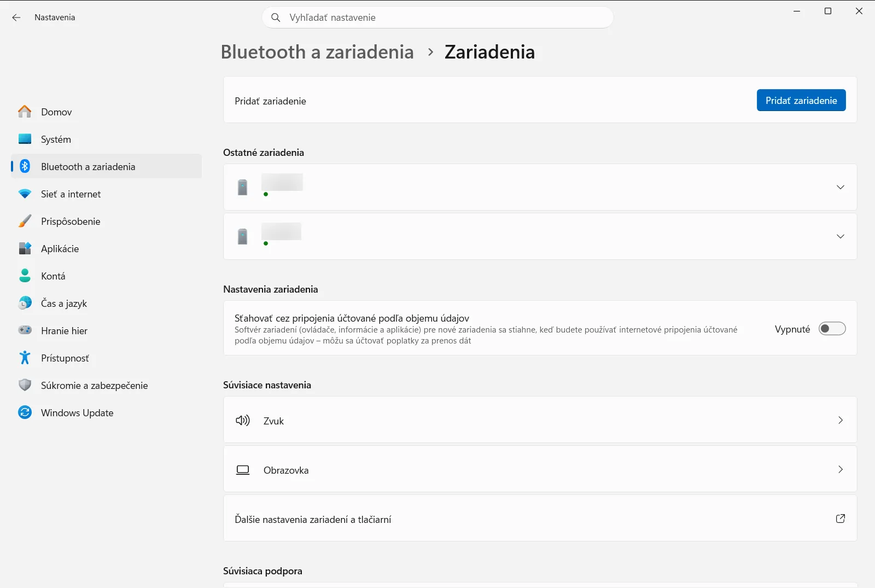Open the Zvuk related settings chevron
This screenshot has height=588, width=875.
pyautogui.click(x=841, y=420)
